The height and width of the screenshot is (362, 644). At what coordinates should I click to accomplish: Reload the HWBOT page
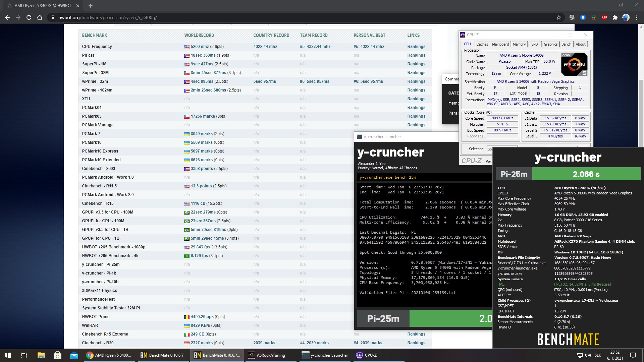click(29, 17)
